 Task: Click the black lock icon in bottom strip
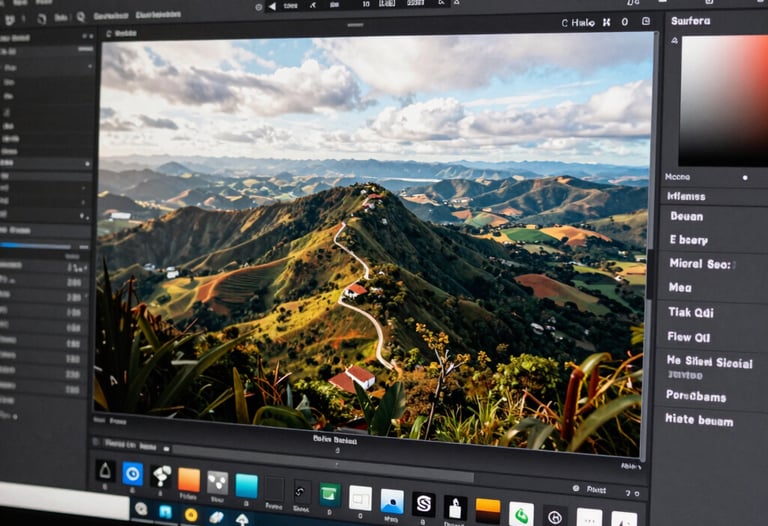point(455,507)
